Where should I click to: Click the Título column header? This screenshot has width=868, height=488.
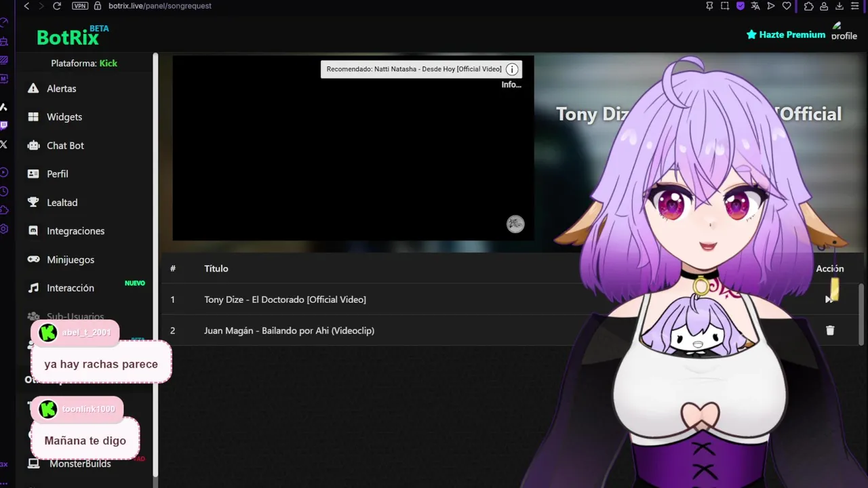pos(216,268)
